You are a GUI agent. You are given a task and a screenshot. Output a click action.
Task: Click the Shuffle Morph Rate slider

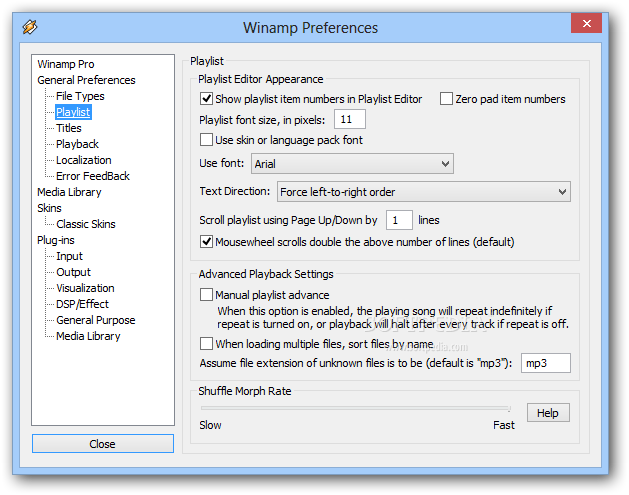point(356,408)
